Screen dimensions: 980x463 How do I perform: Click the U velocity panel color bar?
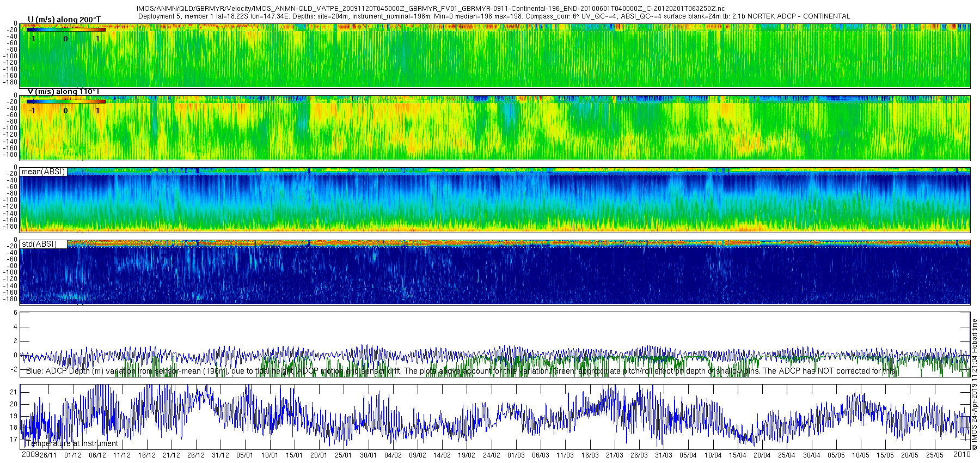66,30
